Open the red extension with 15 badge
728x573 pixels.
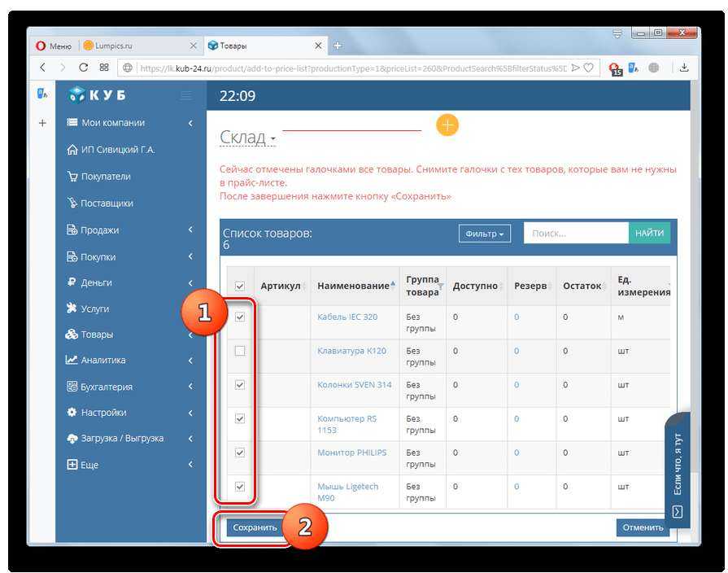click(x=615, y=69)
